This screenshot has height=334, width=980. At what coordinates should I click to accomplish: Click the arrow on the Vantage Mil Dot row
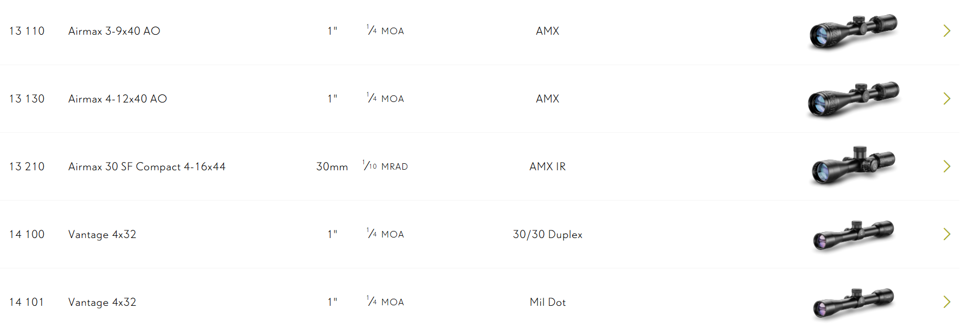pos(947,302)
